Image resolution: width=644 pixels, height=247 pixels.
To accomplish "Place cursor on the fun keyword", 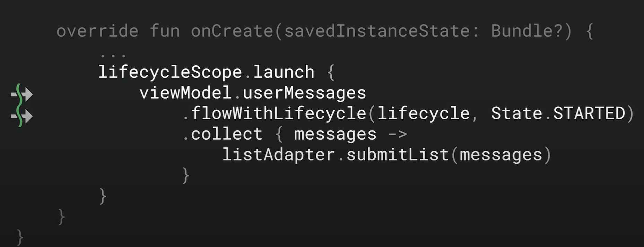I will 165,31.
